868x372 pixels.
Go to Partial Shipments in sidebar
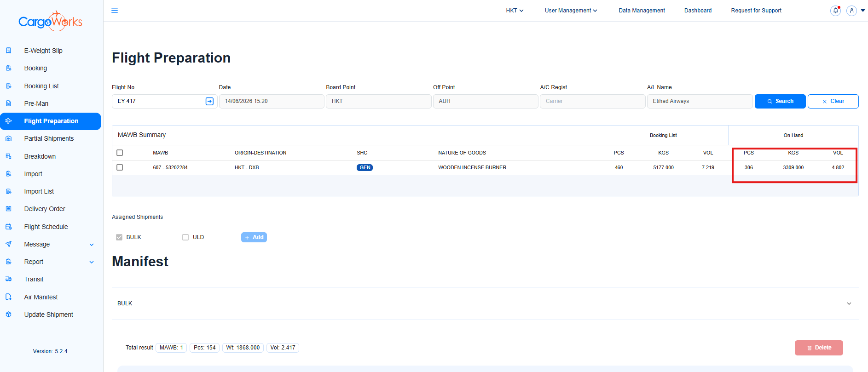point(49,138)
